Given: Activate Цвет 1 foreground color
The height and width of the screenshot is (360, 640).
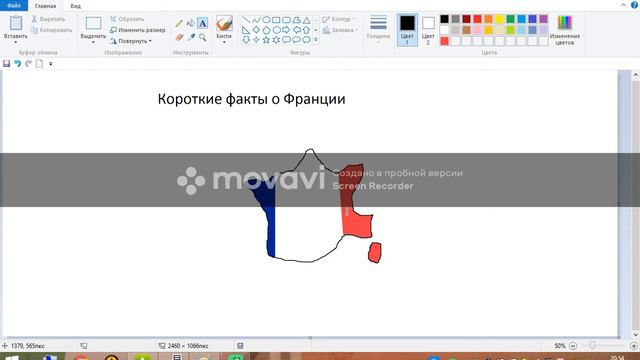Looking at the screenshot, I should (x=407, y=29).
